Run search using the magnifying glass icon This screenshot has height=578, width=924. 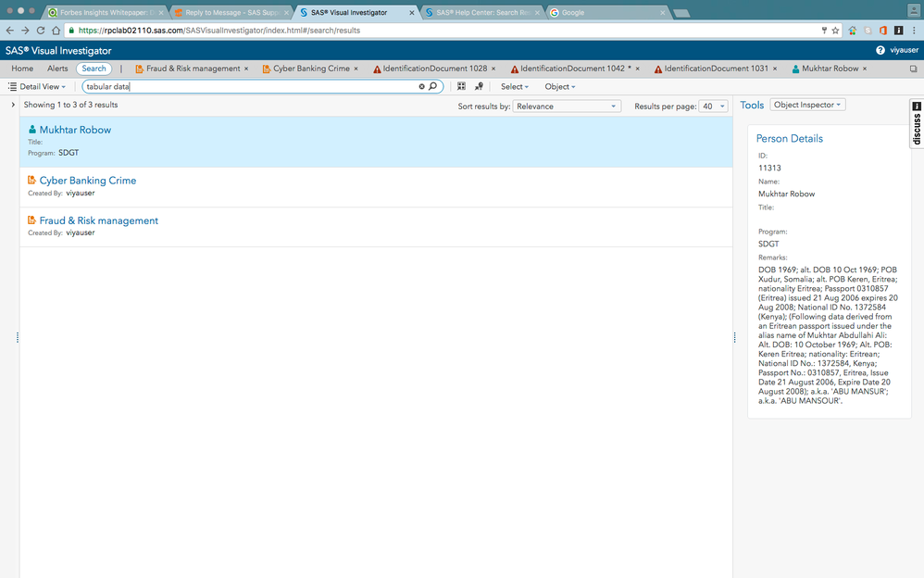(x=432, y=86)
